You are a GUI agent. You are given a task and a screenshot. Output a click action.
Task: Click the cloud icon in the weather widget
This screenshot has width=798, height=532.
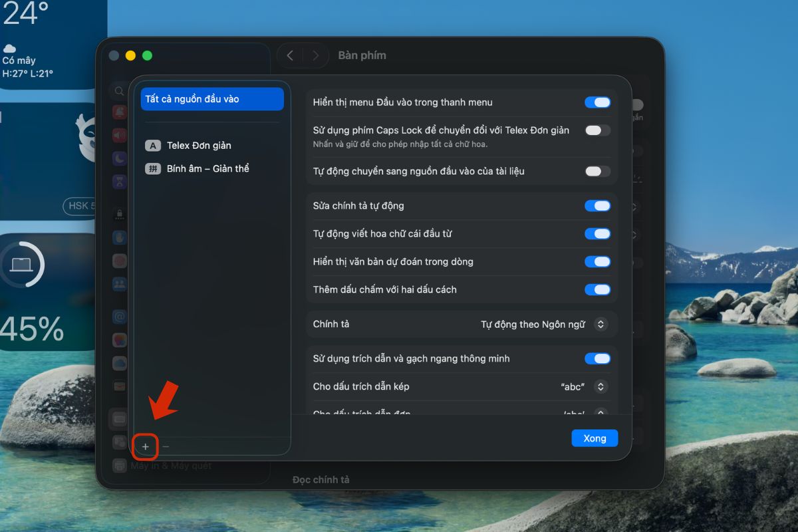(x=9, y=49)
